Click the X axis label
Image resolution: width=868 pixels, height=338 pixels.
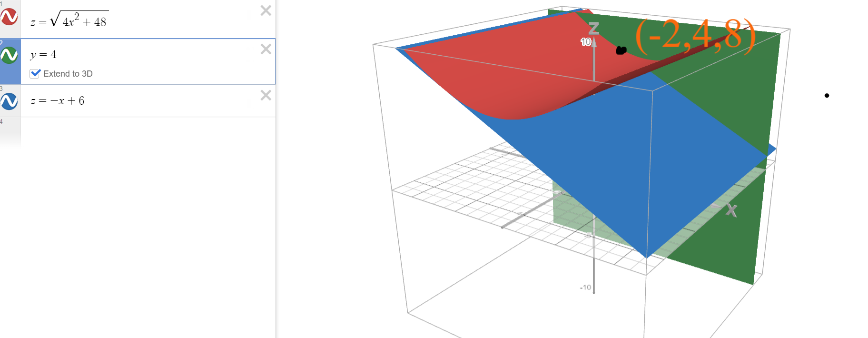pyautogui.click(x=731, y=210)
